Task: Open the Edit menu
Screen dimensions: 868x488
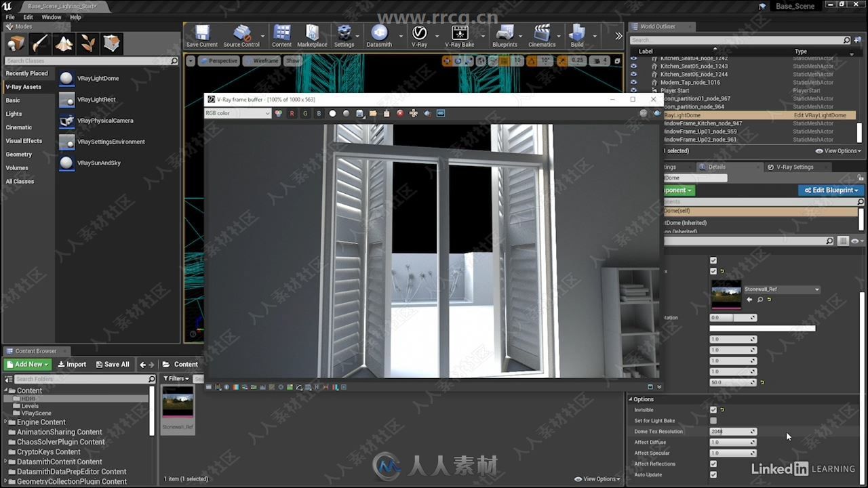Action: coord(28,17)
